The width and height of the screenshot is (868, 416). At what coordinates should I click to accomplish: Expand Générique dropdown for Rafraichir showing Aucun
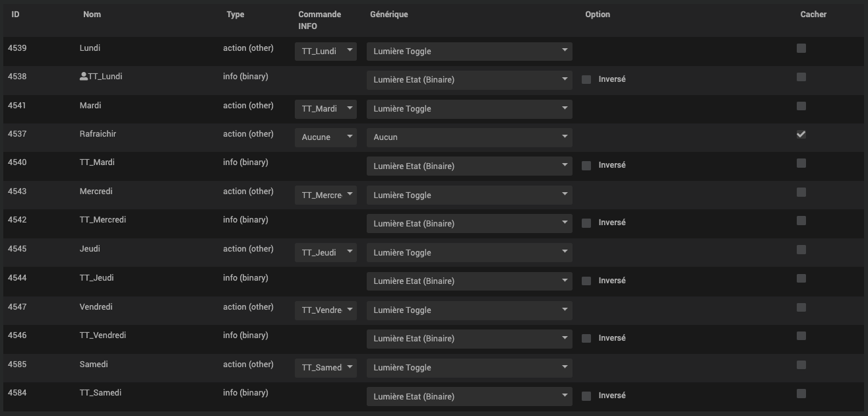[x=469, y=137]
